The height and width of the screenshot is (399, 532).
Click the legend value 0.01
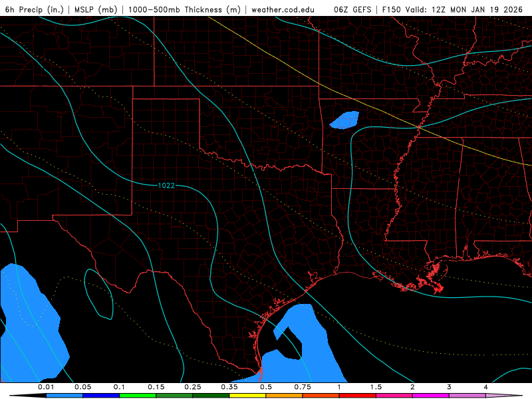click(x=46, y=387)
